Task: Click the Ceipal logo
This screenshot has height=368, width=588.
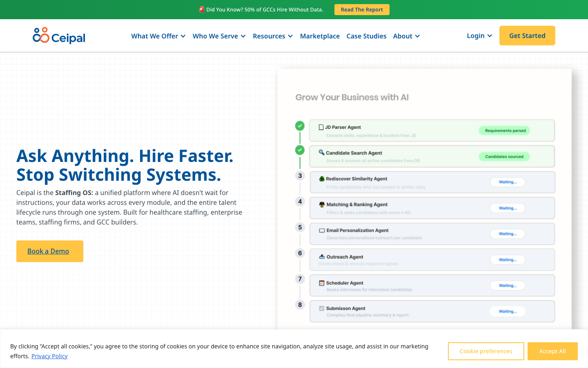Action: pos(59,36)
